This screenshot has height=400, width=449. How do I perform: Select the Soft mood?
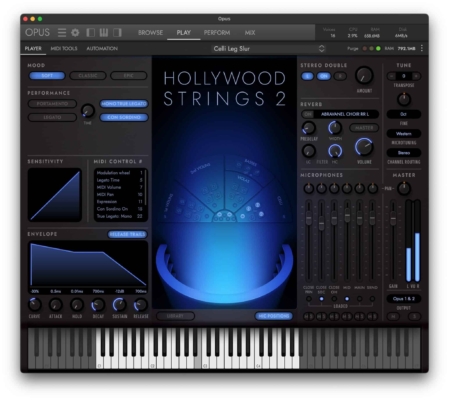tap(47, 76)
